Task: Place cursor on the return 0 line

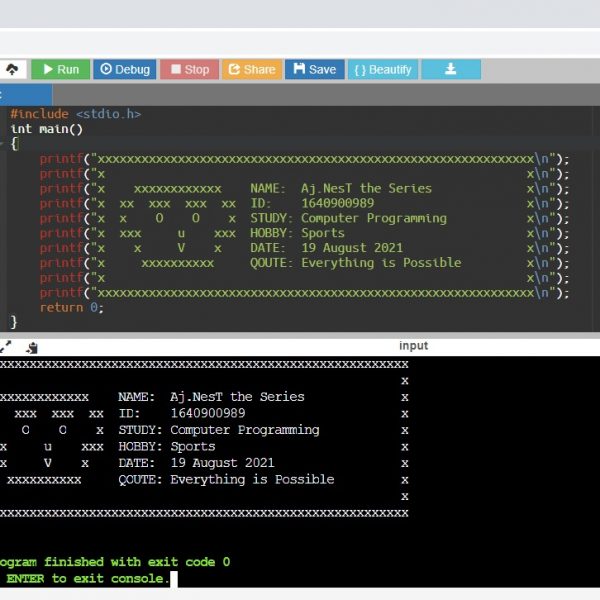Action: 71,308
